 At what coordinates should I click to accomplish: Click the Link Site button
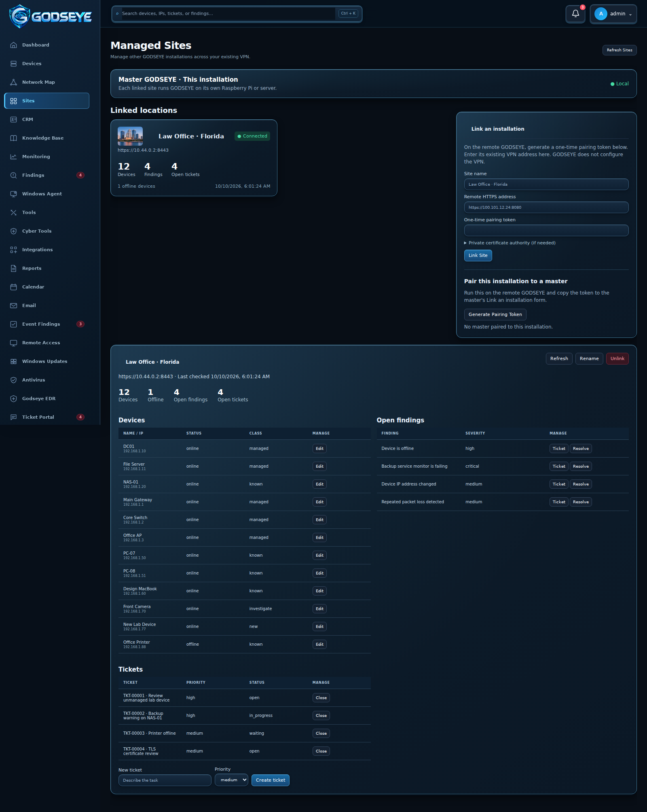pos(478,255)
